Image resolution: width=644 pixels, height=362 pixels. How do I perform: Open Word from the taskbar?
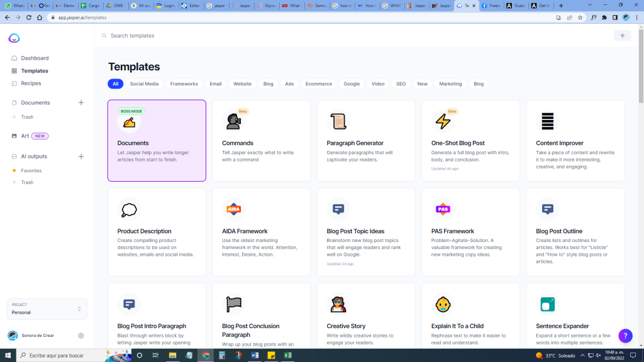[x=255, y=356]
